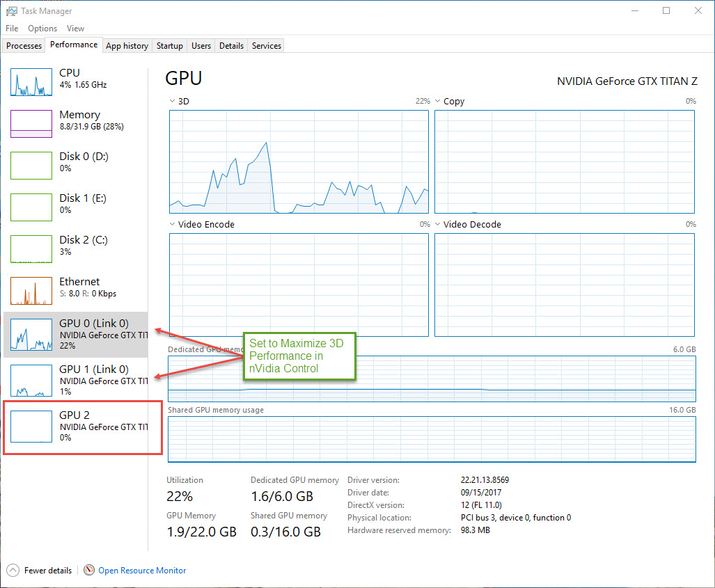
Task: Switch to the Processes tab
Action: pos(24,46)
